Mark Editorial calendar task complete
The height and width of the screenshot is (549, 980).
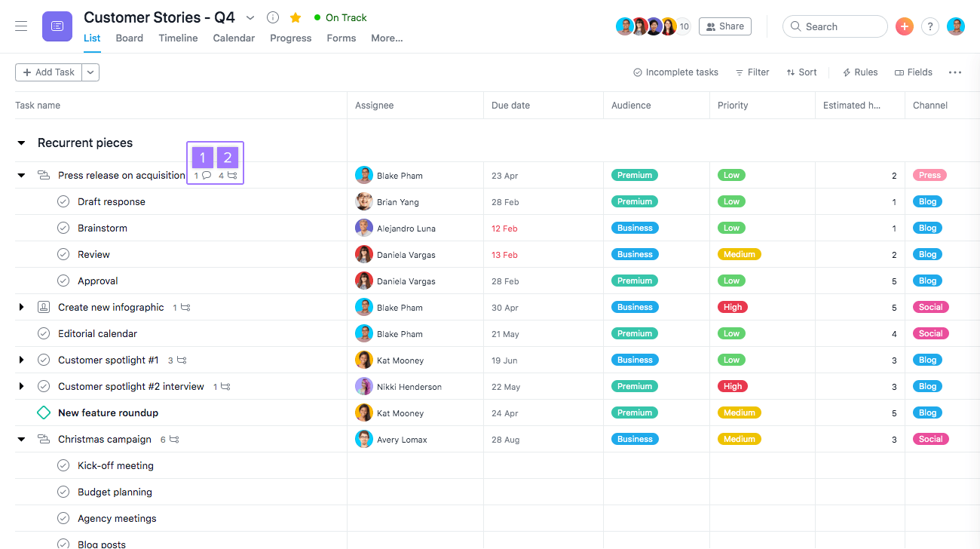coord(44,333)
